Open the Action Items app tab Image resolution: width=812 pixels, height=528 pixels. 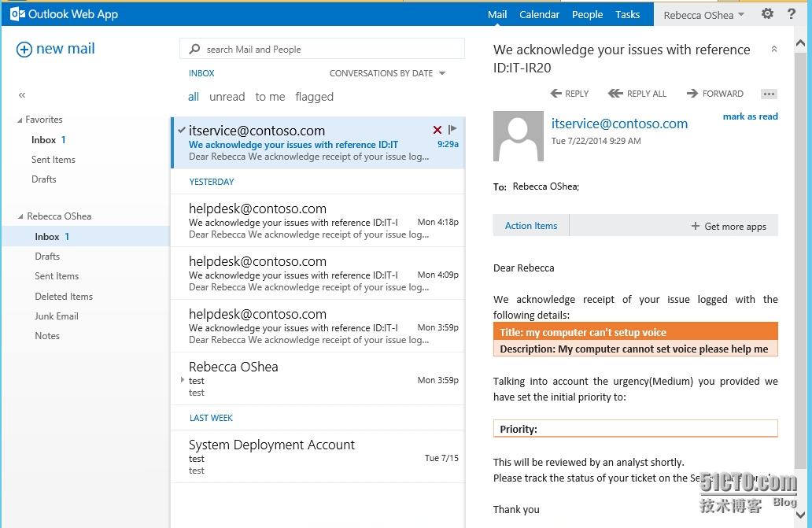click(531, 226)
